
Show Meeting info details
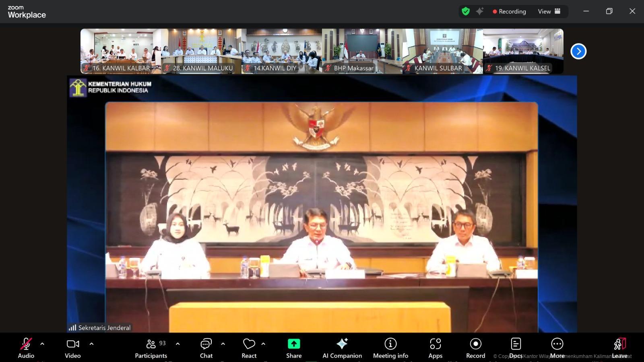(390, 348)
